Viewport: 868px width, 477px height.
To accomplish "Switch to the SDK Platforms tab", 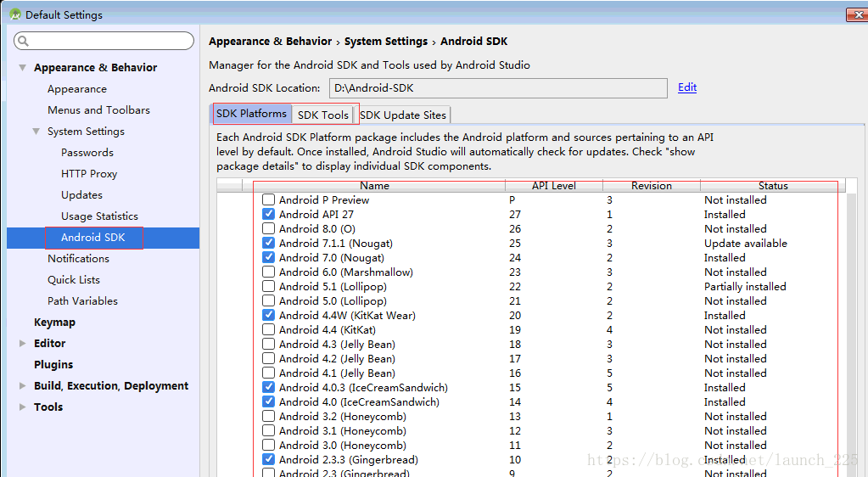I will (251, 114).
